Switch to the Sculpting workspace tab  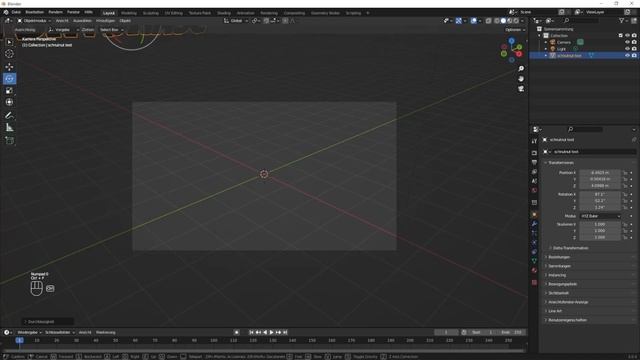point(151,13)
